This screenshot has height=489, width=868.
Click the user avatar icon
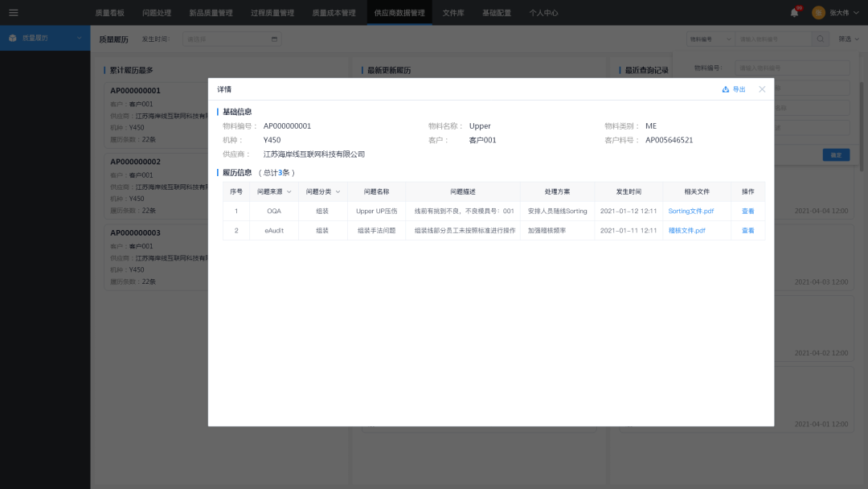click(x=818, y=13)
